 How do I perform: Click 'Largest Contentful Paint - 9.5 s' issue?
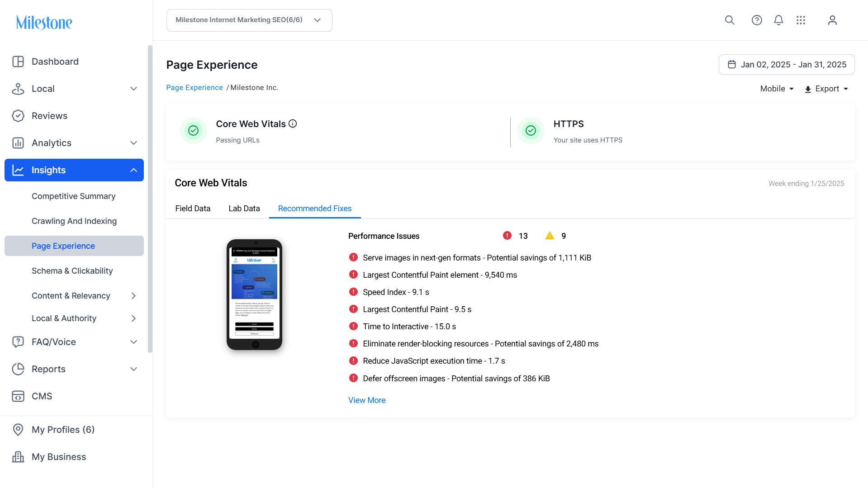pyautogui.click(x=417, y=309)
